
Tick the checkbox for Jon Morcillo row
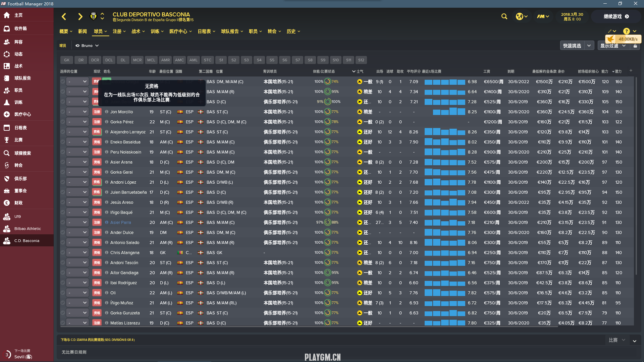63,112
